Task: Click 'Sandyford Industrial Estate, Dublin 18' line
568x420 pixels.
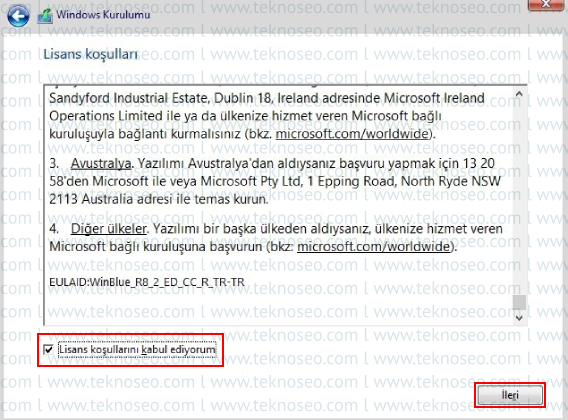Action: (x=267, y=98)
